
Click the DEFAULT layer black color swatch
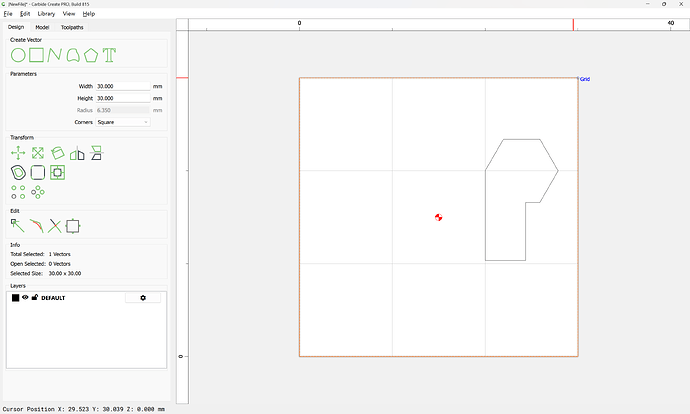click(15, 298)
